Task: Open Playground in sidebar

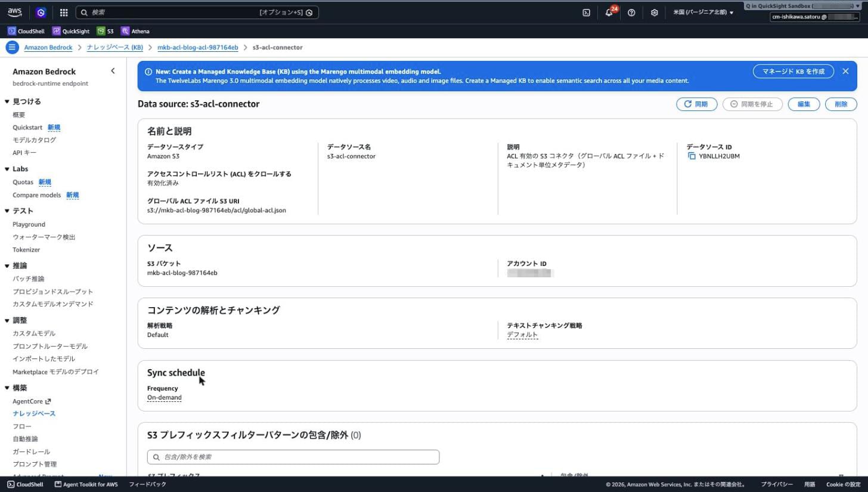Action: point(29,224)
